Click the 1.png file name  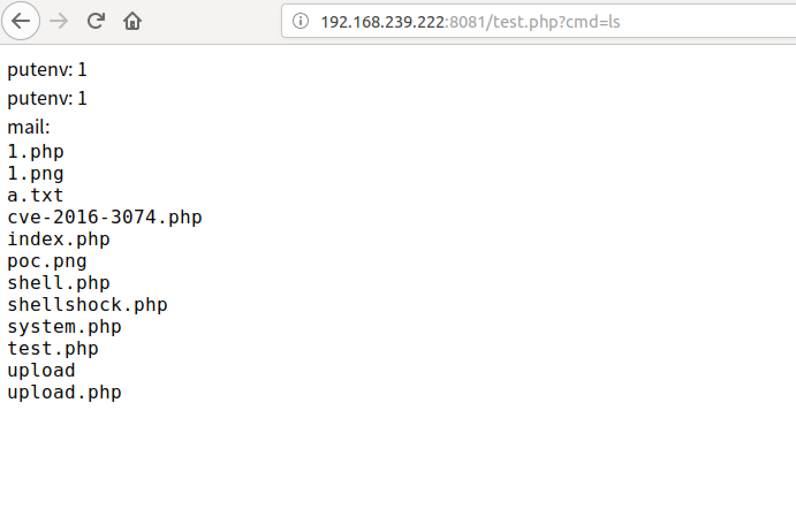(x=36, y=173)
